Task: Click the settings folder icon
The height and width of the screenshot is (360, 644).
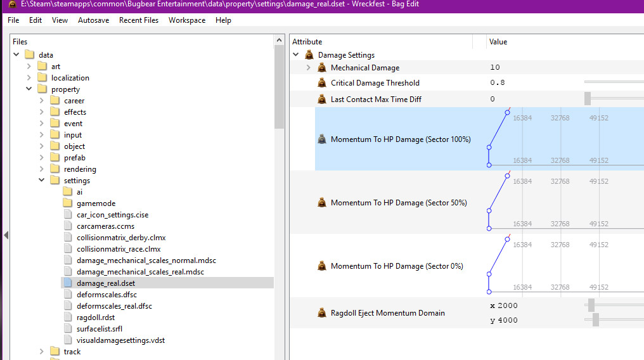Action: click(55, 180)
